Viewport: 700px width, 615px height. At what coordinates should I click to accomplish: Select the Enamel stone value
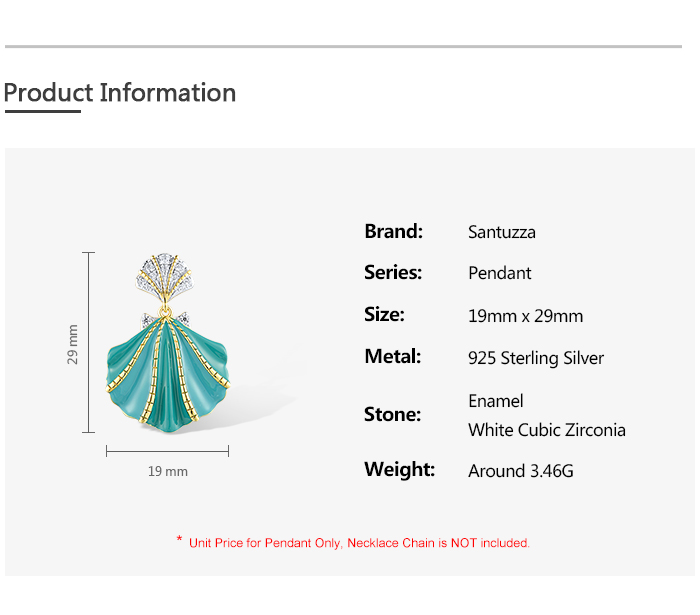click(496, 401)
